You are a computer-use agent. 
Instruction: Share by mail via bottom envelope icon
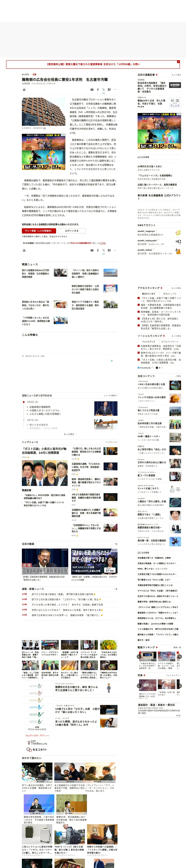[92, 250]
